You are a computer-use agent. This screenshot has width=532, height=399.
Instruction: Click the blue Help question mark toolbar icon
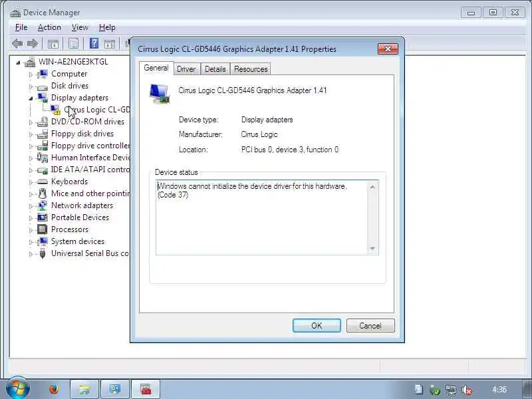(94, 43)
